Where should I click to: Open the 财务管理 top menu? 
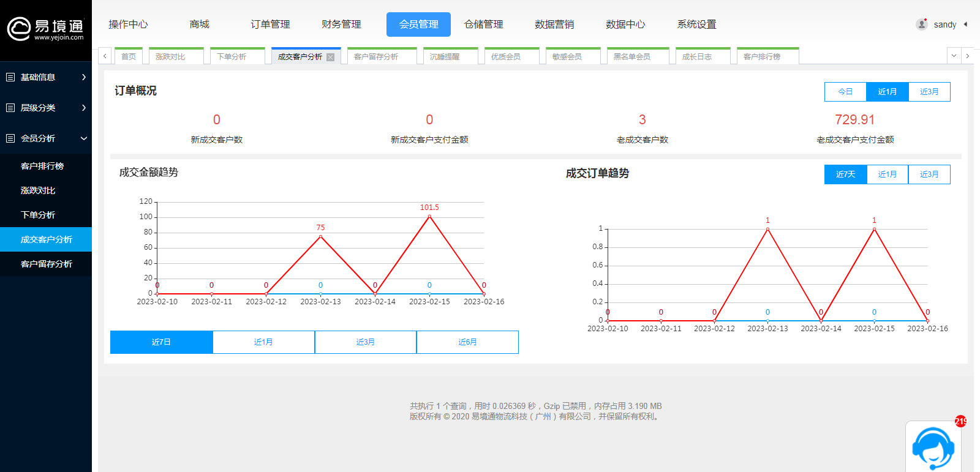click(x=341, y=24)
